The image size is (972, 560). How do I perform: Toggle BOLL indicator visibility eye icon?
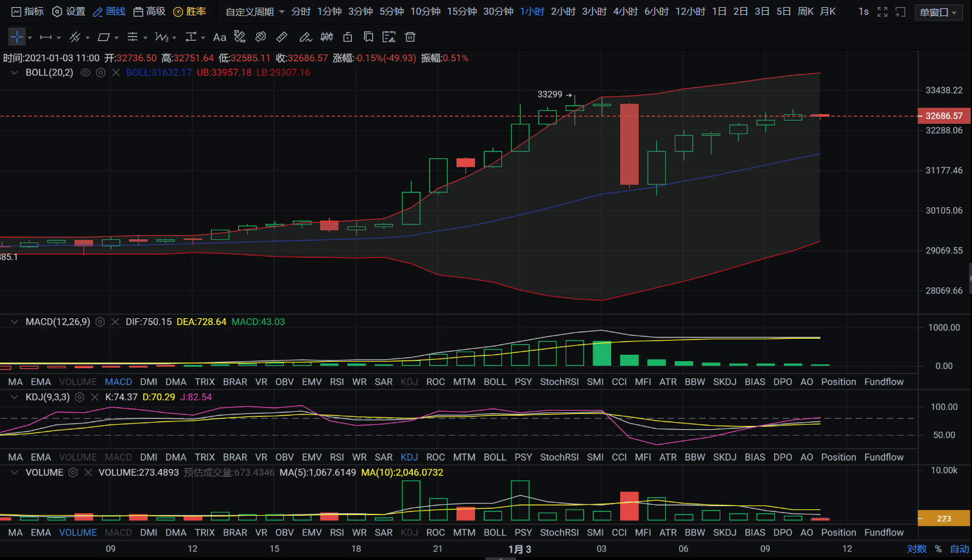pos(85,72)
